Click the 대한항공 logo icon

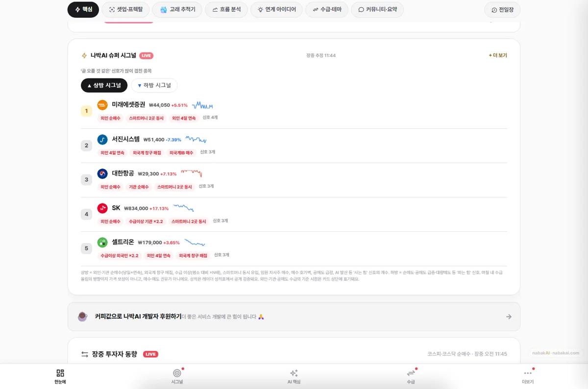click(x=102, y=174)
